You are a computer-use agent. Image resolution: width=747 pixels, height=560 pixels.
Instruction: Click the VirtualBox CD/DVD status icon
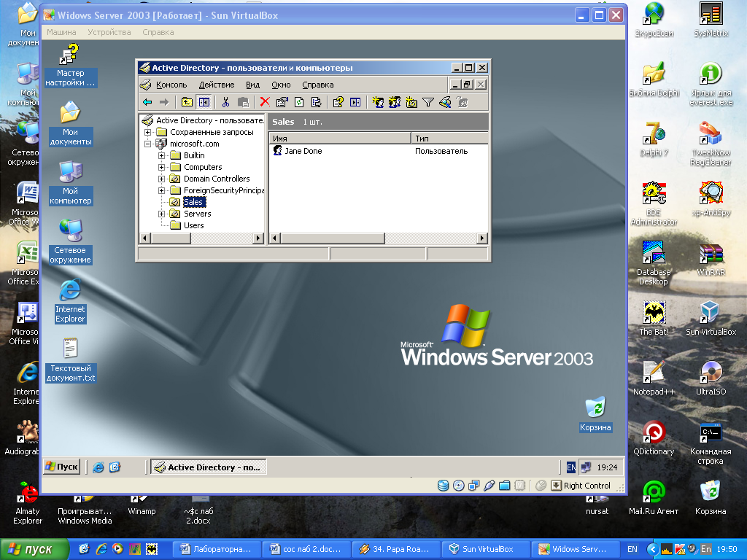coord(458,485)
